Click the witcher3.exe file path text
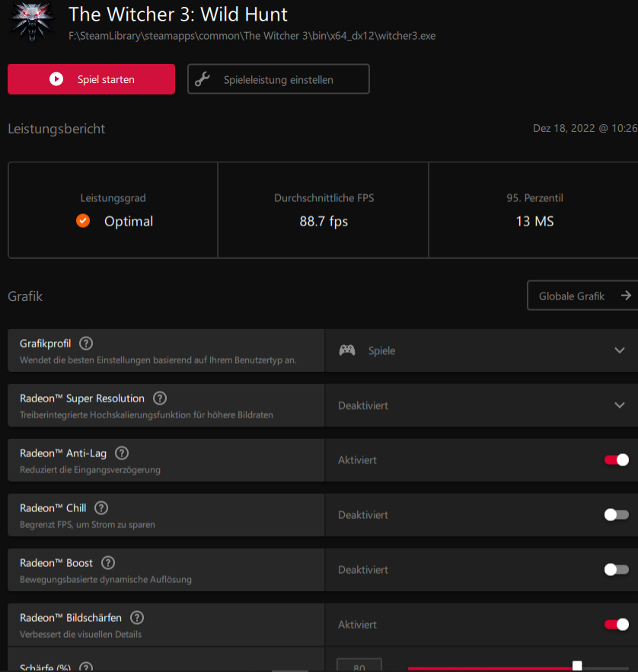The width and height of the screenshot is (638, 672). (x=252, y=36)
